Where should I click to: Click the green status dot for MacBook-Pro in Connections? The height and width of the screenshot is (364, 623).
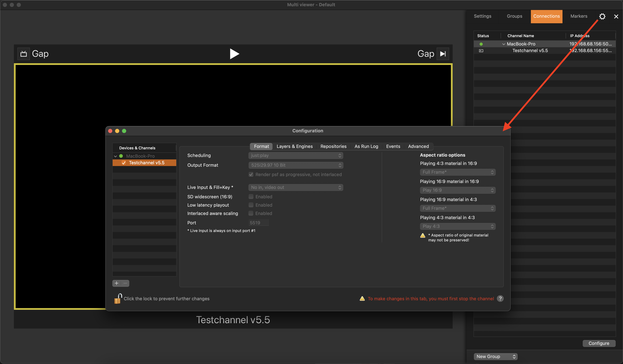481,44
